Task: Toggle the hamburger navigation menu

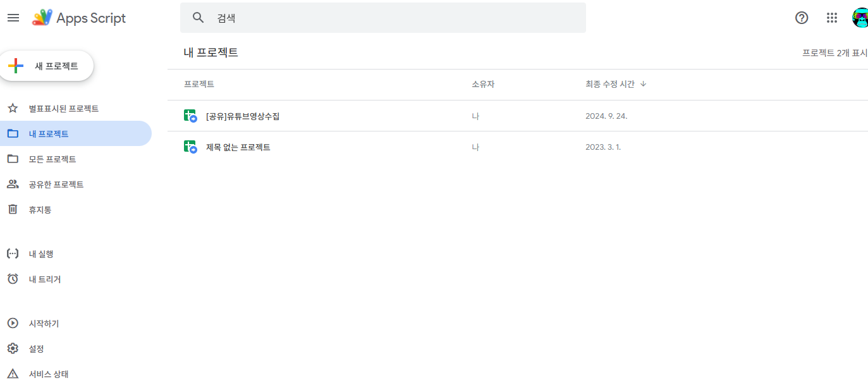Action: point(13,18)
